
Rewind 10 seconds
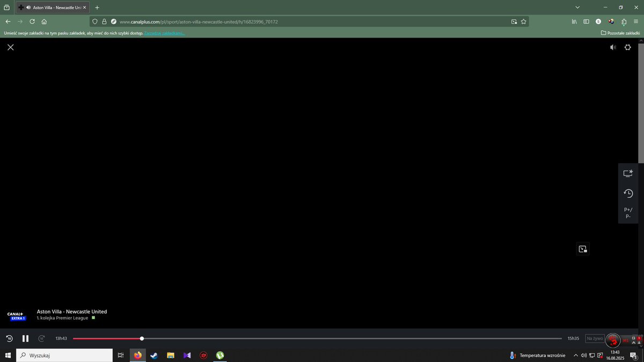pyautogui.click(x=9, y=338)
